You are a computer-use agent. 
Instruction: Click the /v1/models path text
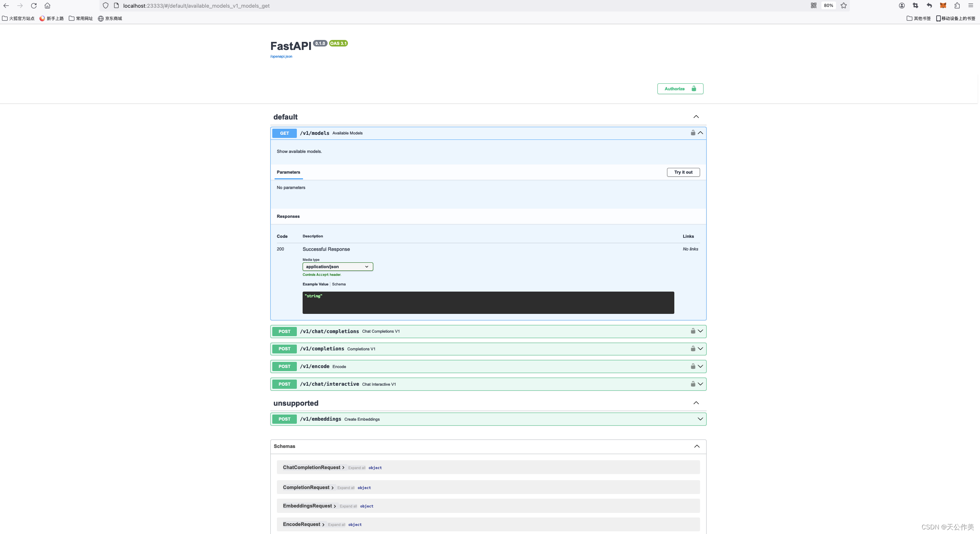pos(315,133)
